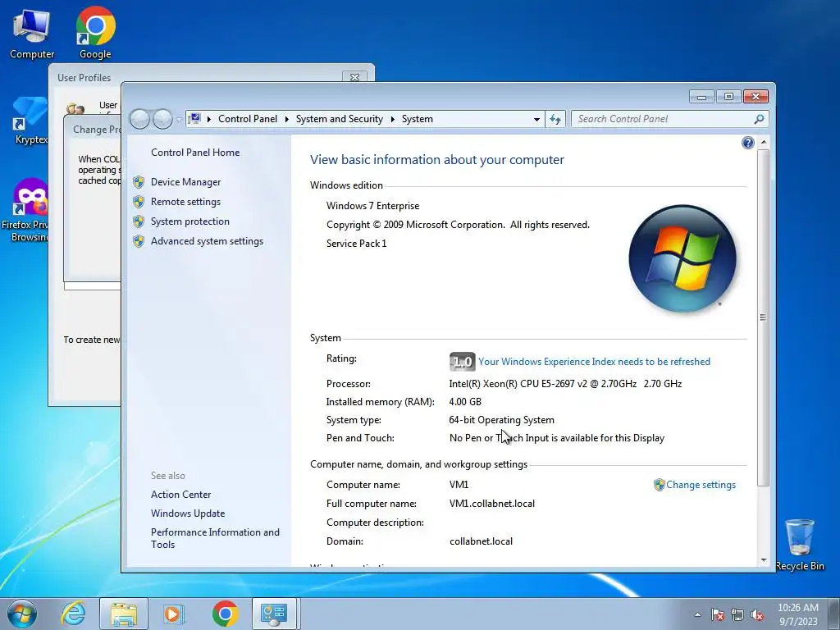Expand arrow before System and Security breadcrumb
The width and height of the screenshot is (840, 630).
point(286,119)
